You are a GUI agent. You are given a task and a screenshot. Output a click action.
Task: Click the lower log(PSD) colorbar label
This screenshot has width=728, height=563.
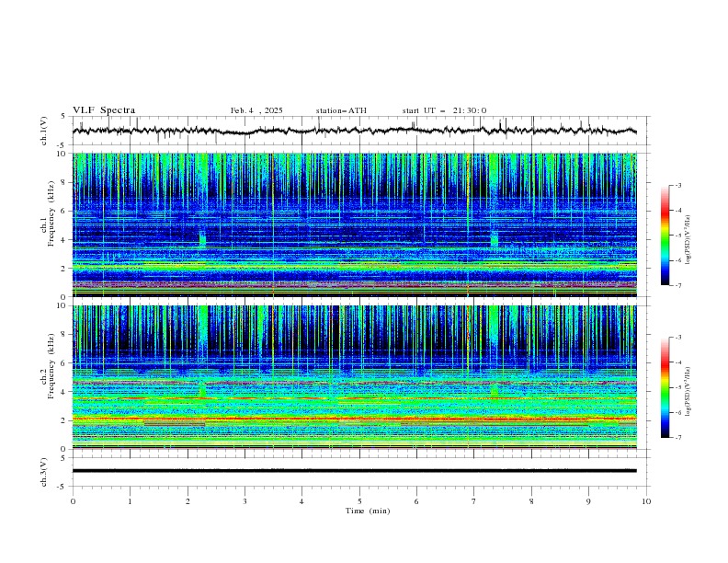point(688,392)
